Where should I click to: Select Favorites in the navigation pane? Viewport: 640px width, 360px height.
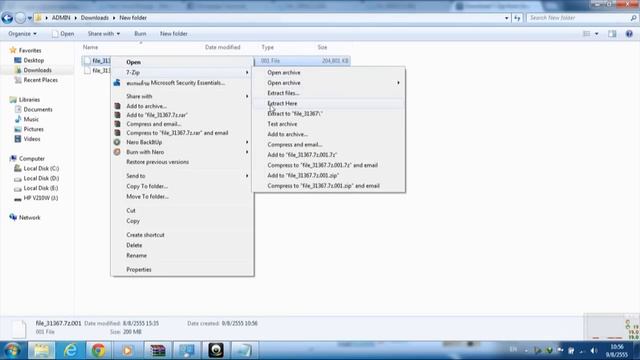pos(30,51)
